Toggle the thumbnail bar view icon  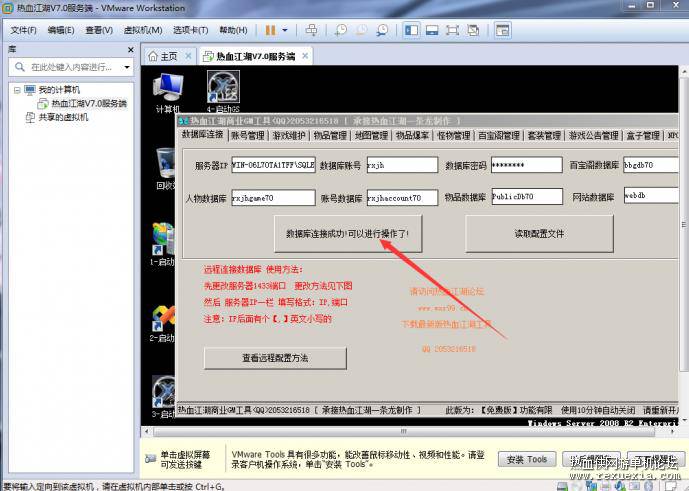point(432,30)
